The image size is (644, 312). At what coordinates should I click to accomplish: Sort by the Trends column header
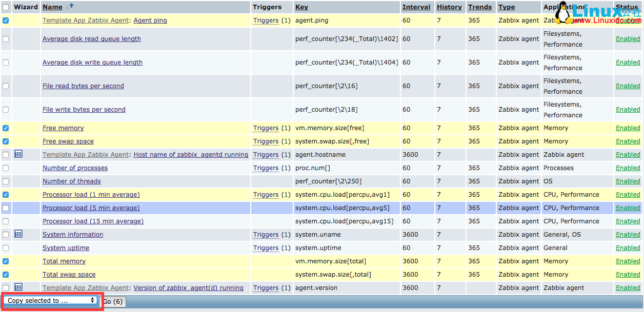479,7
